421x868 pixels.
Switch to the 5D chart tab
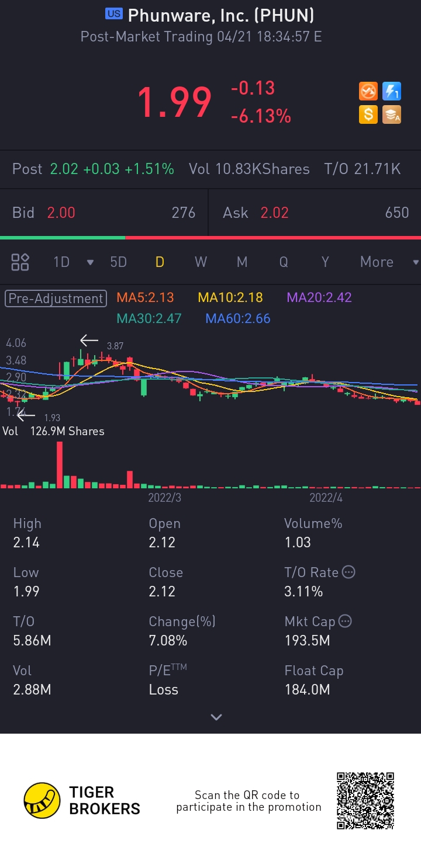(x=118, y=262)
